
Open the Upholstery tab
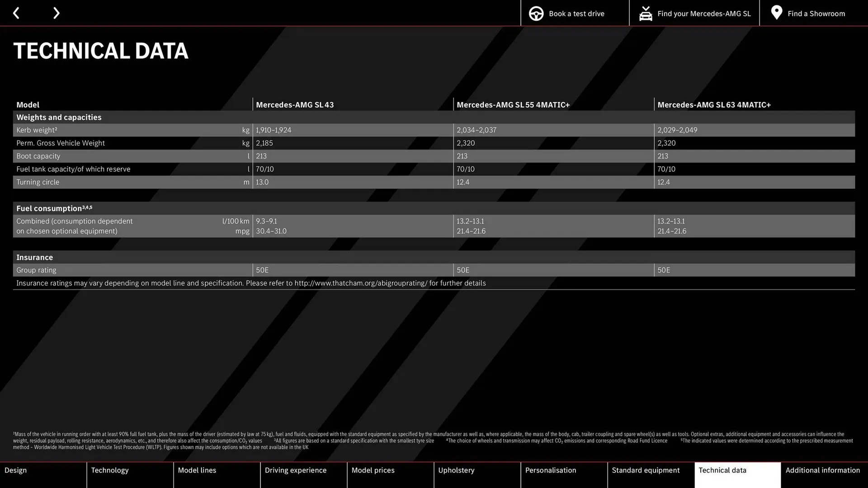456,470
